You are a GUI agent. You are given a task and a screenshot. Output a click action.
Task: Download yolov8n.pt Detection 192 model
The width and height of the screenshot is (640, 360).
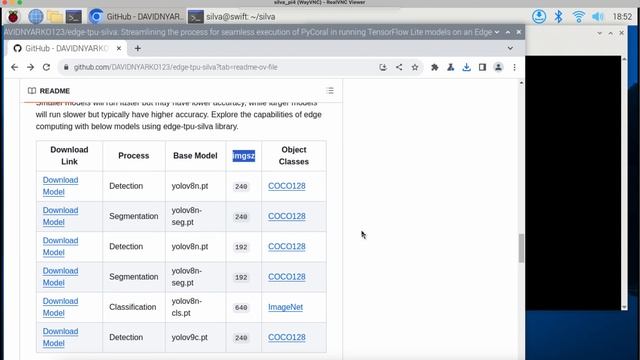(60, 246)
